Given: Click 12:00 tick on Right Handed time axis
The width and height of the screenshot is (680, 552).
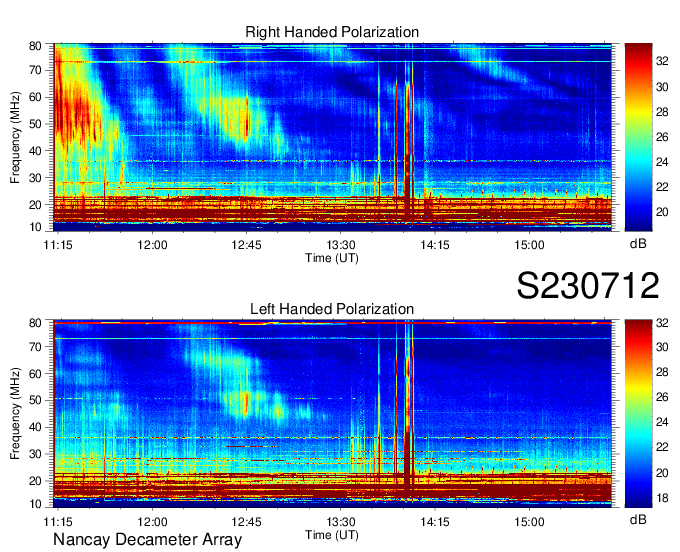Looking at the screenshot, I should tap(152, 245).
